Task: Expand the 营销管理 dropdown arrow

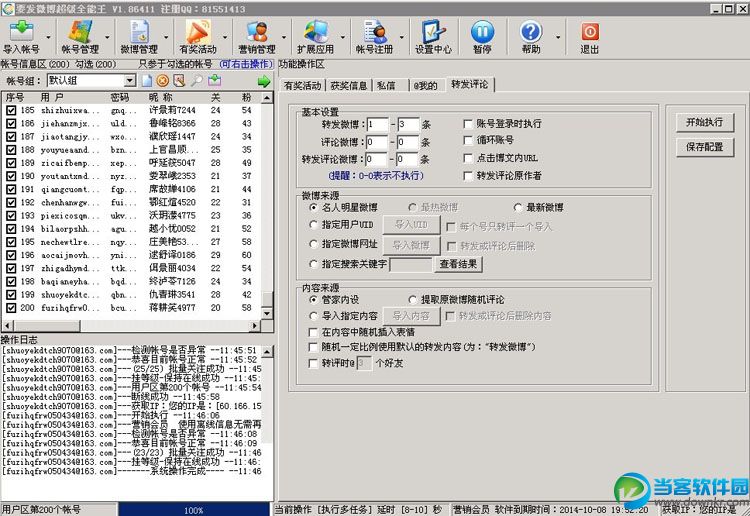Action: click(x=284, y=37)
